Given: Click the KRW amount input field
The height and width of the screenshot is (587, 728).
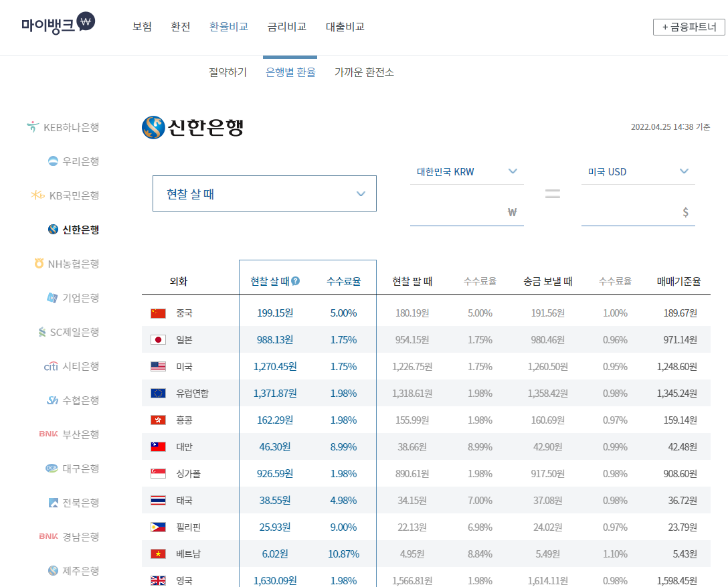Looking at the screenshot, I should pyautogui.click(x=466, y=212).
